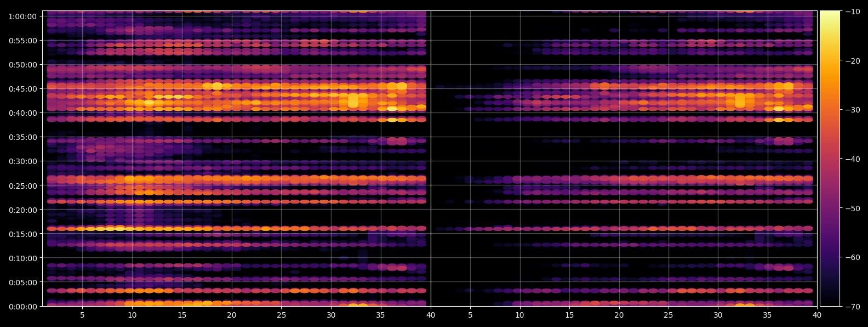Image resolution: width=868 pixels, height=327 pixels.
Task: Click x-axis tick 40 of the right plot
Action: point(817,315)
